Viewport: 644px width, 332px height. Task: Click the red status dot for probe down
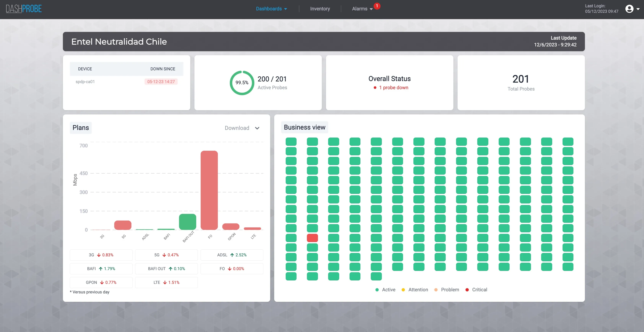click(x=375, y=88)
